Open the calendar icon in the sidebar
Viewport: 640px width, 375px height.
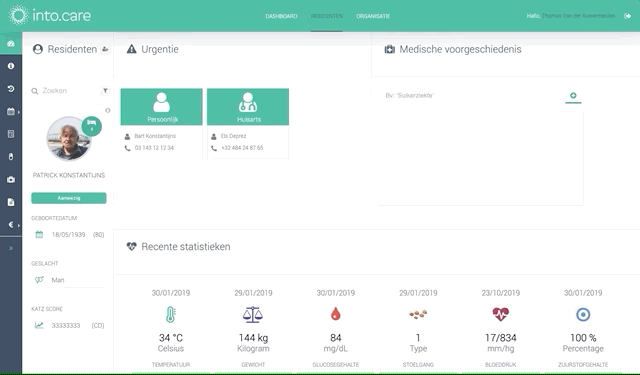(x=11, y=111)
